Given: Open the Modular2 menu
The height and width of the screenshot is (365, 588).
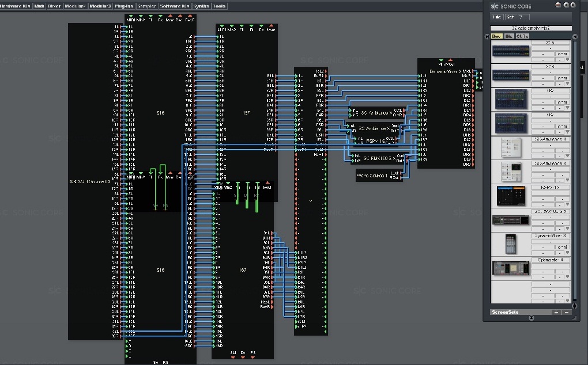Looking at the screenshot, I should pyautogui.click(x=75, y=6).
